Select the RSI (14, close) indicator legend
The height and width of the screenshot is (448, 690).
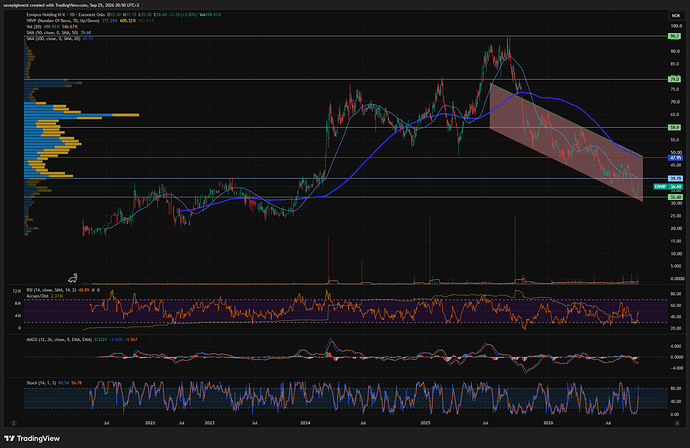click(x=51, y=290)
